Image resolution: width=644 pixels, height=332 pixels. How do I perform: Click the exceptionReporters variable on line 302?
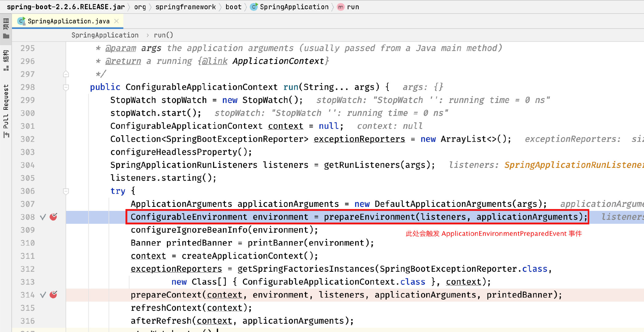click(x=359, y=139)
